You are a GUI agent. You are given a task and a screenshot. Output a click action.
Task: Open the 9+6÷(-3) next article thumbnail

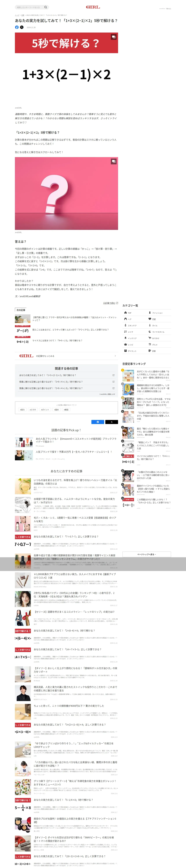(x=23, y=340)
